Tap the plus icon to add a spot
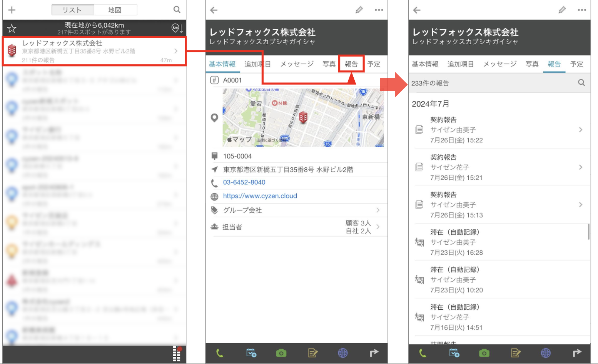Viewport: 598px width, 364px height. [x=12, y=10]
